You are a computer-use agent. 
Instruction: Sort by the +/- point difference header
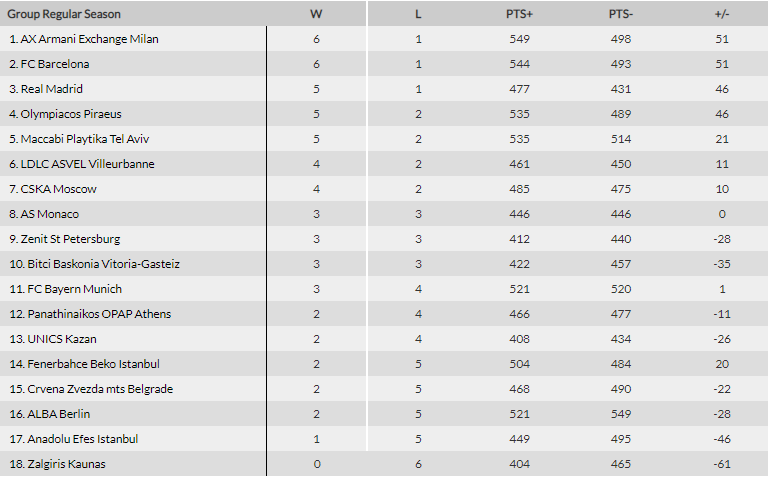tap(721, 14)
